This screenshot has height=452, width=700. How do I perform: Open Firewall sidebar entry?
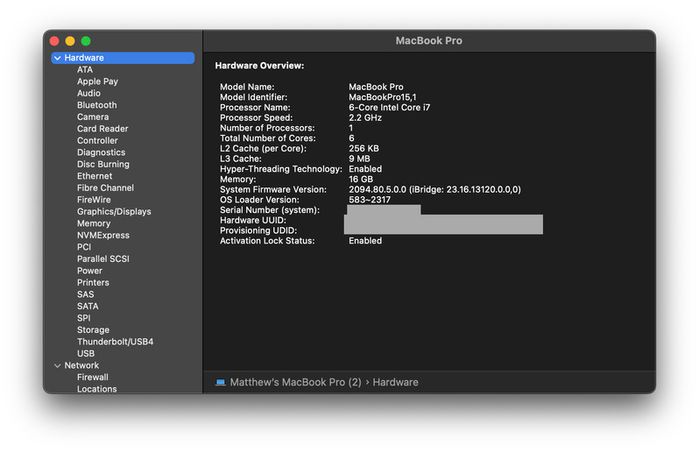(92, 377)
